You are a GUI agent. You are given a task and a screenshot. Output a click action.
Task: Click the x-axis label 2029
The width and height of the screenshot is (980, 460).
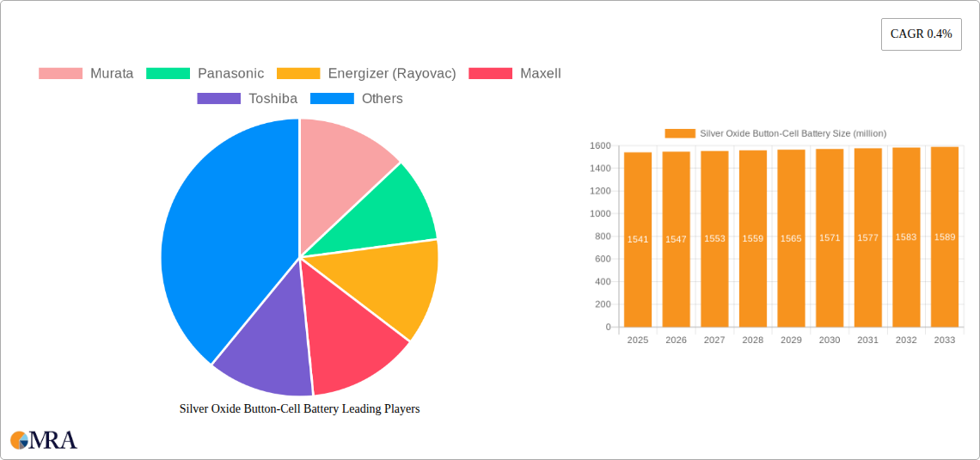(x=791, y=340)
